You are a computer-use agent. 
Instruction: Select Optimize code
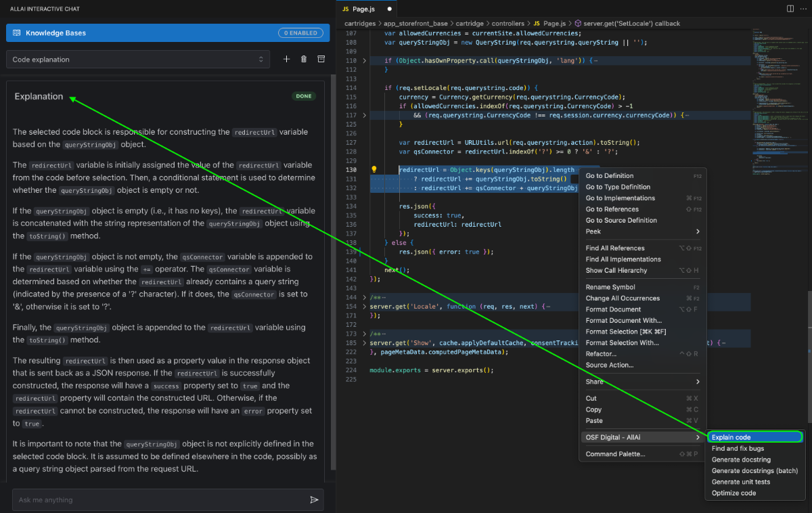point(754,493)
